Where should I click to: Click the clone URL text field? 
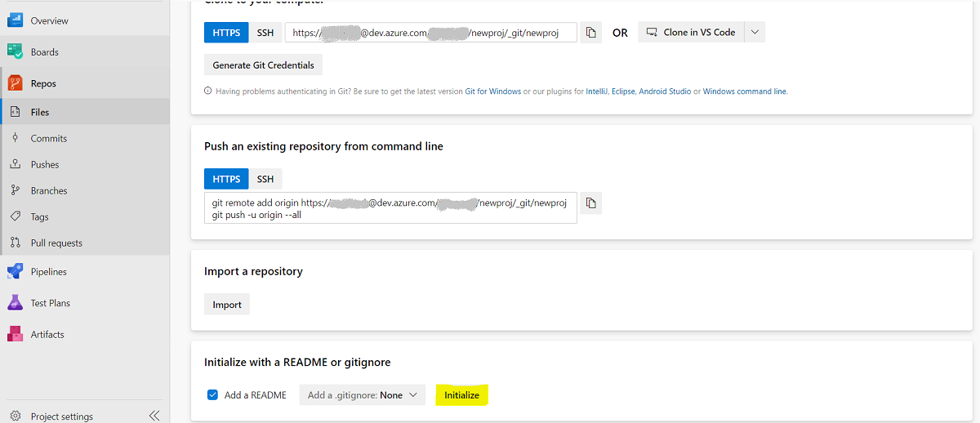click(430, 33)
